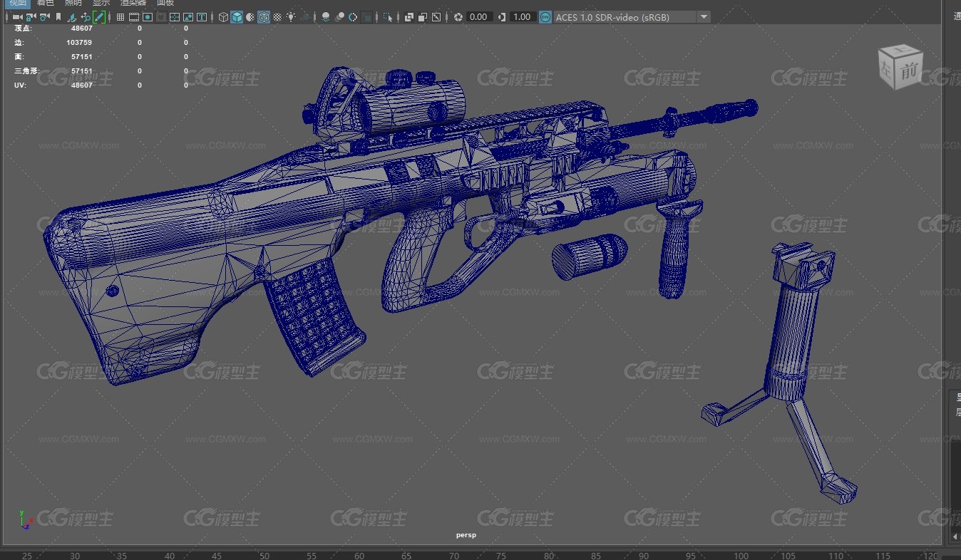The width and height of the screenshot is (961, 560).
Task: Jump to frame 30 on the timeline
Action: 75,556
